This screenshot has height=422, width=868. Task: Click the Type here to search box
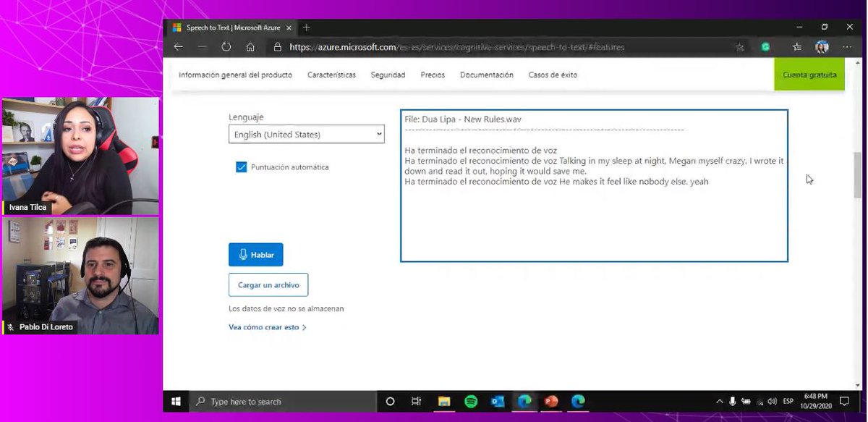click(x=283, y=401)
